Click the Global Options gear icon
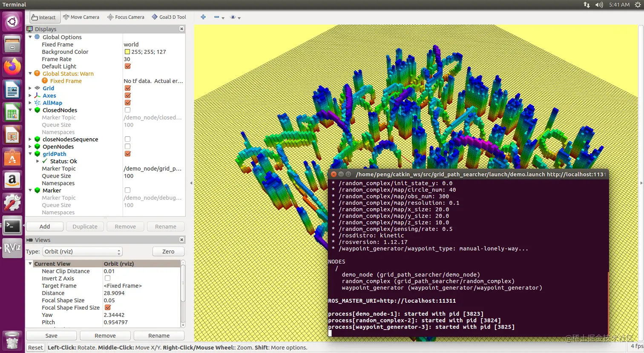644x353 pixels. 37,37
